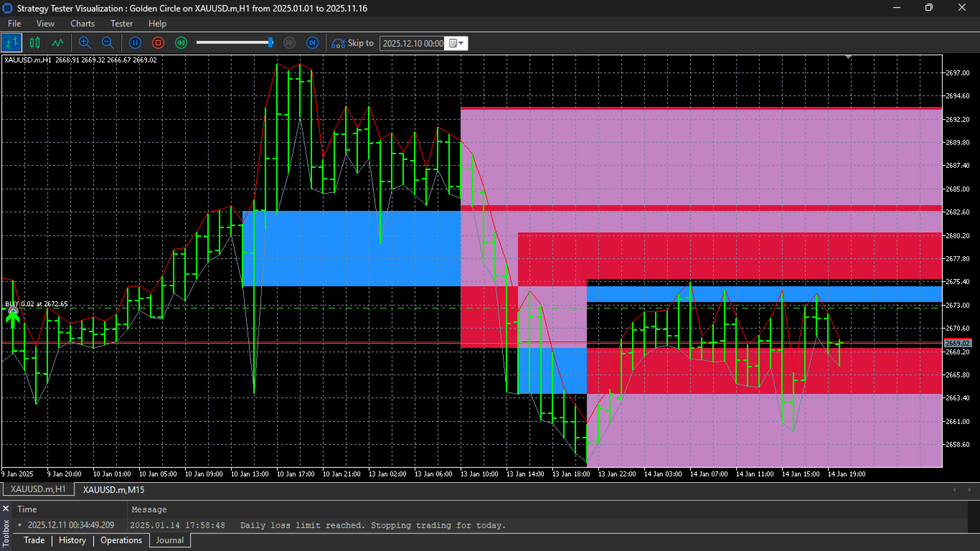Click the Skip to button
The width and height of the screenshot is (980, 551).
pos(352,43)
